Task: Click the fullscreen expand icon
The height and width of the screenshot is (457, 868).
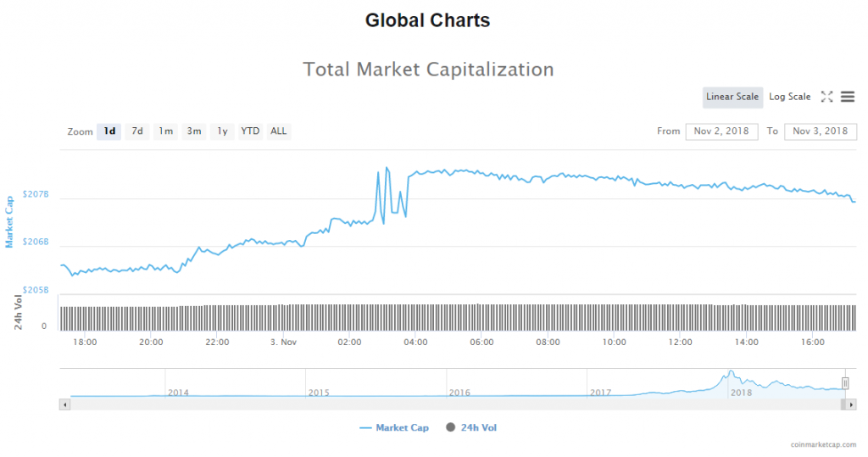Action: pos(827,97)
